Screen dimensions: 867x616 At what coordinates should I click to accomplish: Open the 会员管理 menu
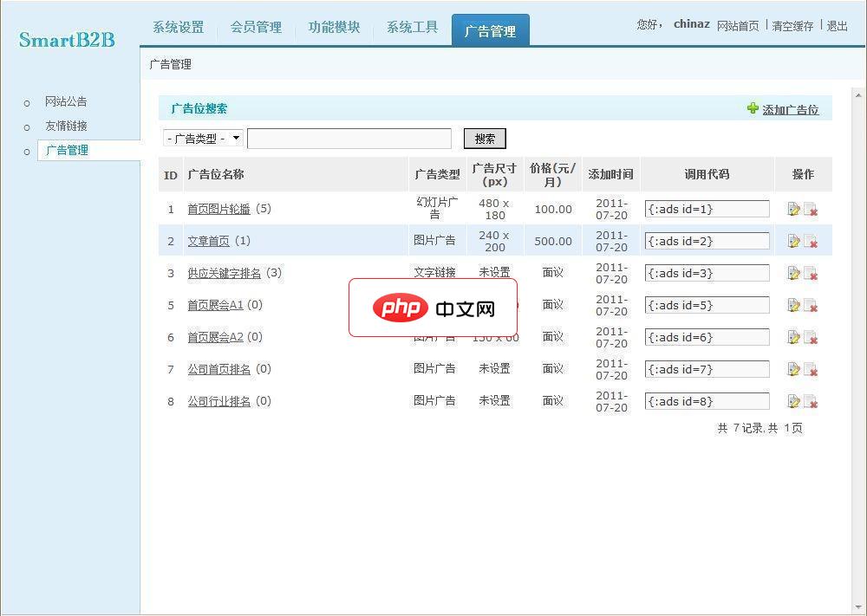256,27
